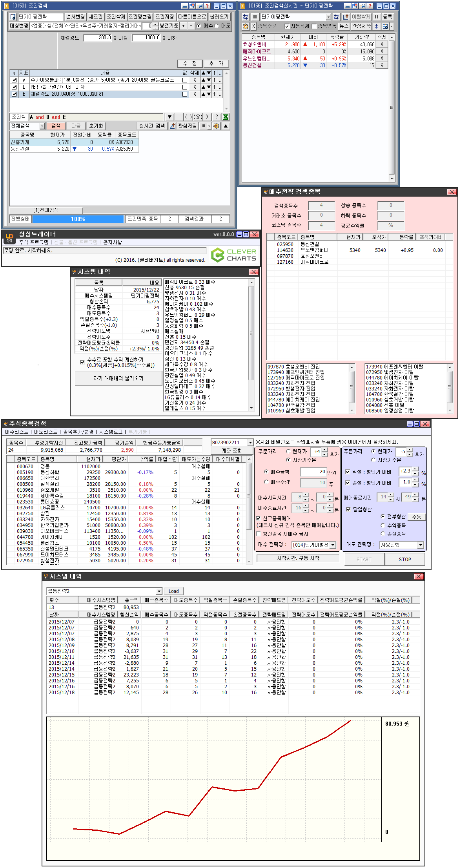Screen dimensions: 459x868
Task: Click the black up-triangle icon right of the gear in 0150
Action: click(226, 126)
